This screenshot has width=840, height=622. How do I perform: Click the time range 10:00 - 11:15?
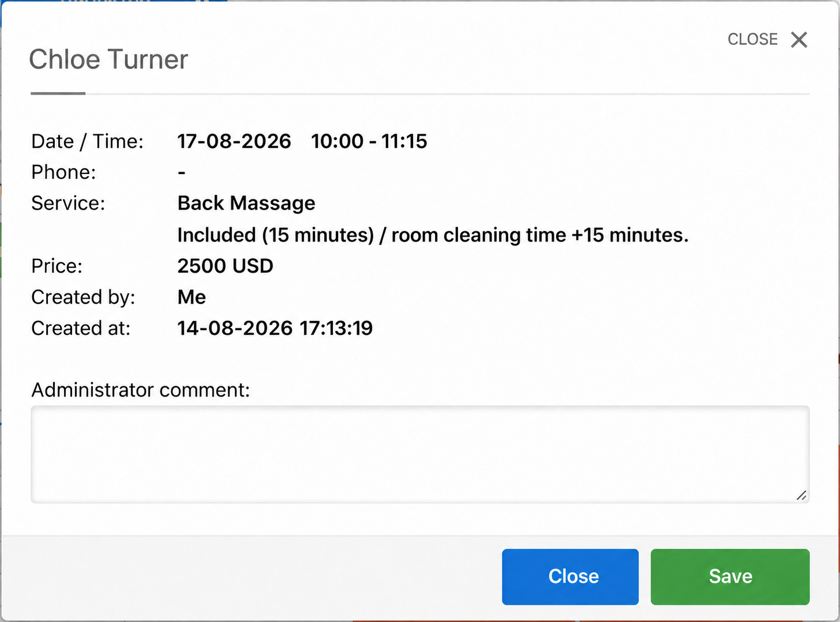369,141
